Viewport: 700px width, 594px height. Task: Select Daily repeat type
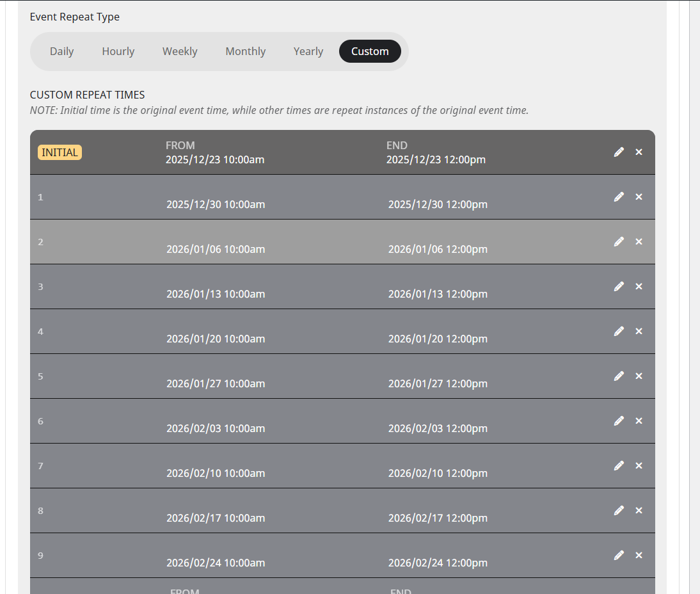coord(62,51)
